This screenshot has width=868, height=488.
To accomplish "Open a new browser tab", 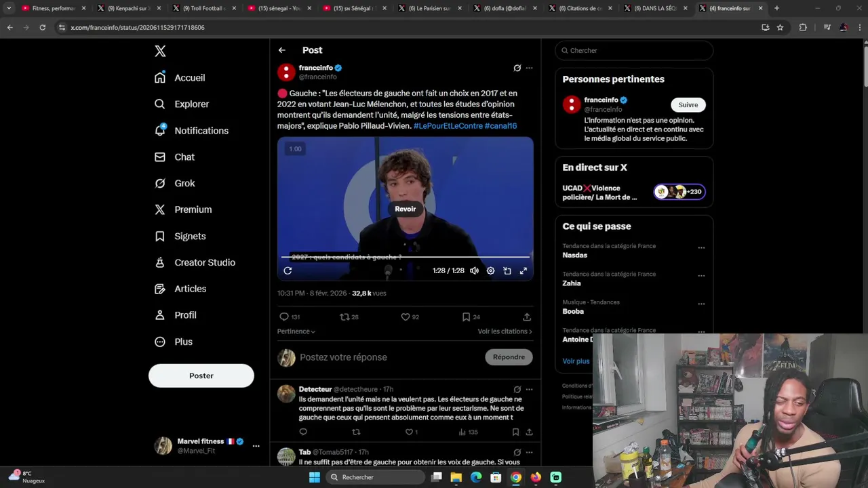I will coord(776,8).
